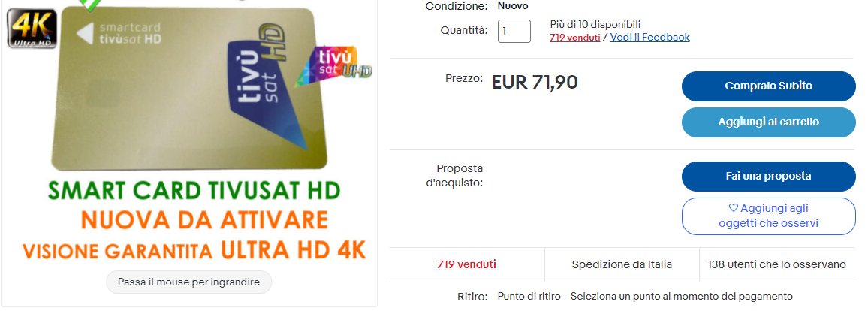
Task: Open the Vedi il Feedback link
Action: pyautogui.click(x=650, y=37)
